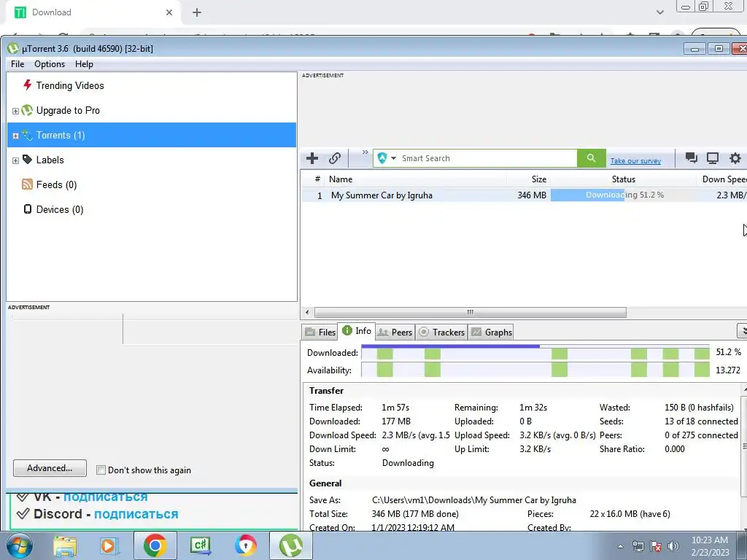Click the volume speaker tray icon
747x560 pixels.
(673, 547)
